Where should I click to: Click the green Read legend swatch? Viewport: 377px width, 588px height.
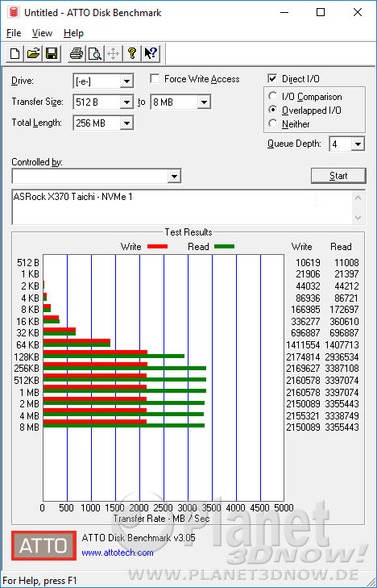[224, 247]
